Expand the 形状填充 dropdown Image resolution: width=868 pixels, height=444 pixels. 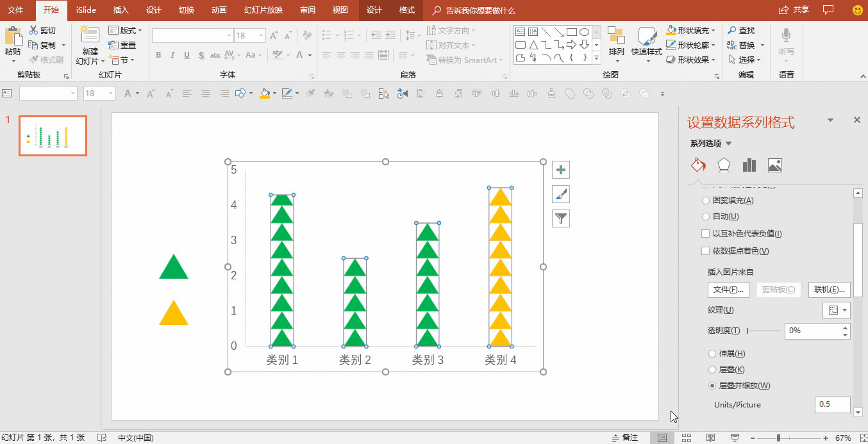pyautogui.click(x=715, y=30)
